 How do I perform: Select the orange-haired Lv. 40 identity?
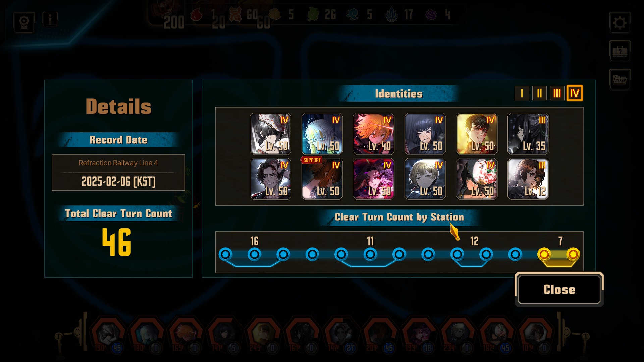tap(374, 134)
